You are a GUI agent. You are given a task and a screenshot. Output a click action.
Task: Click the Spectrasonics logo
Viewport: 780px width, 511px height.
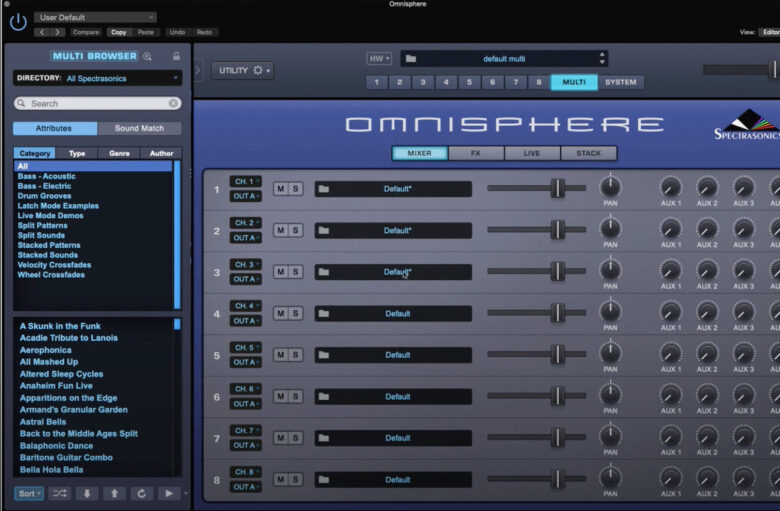[x=747, y=124]
